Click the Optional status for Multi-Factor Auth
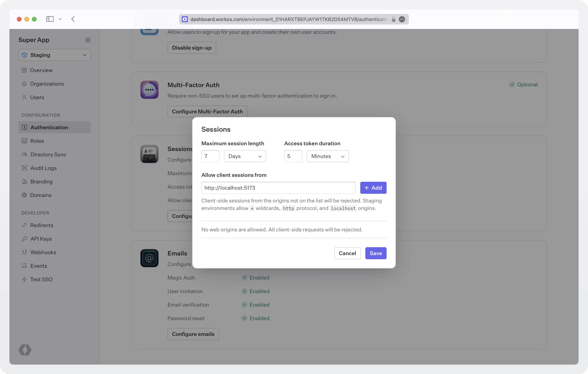Viewport: 588px width, 374px height. [524, 84]
